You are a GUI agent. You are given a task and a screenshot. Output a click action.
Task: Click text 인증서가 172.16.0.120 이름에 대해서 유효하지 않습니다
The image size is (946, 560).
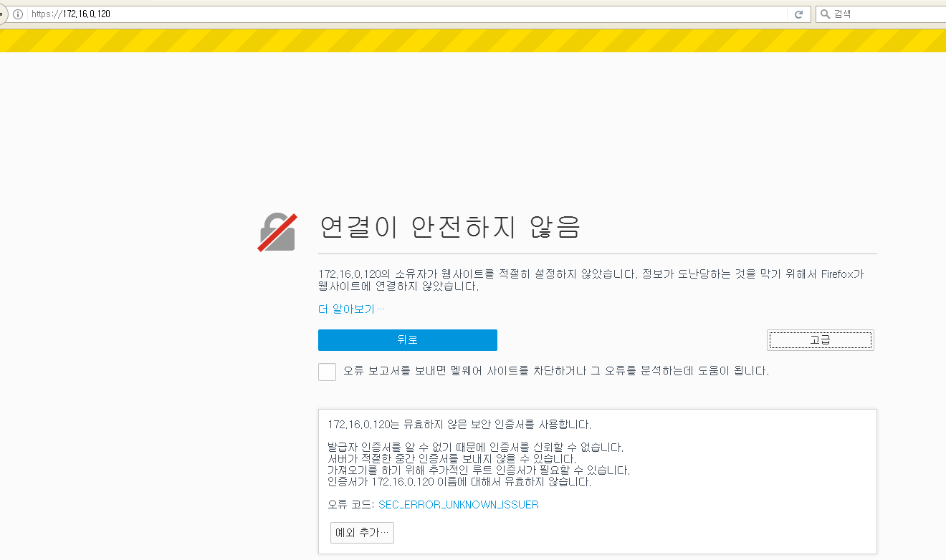(x=459, y=482)
